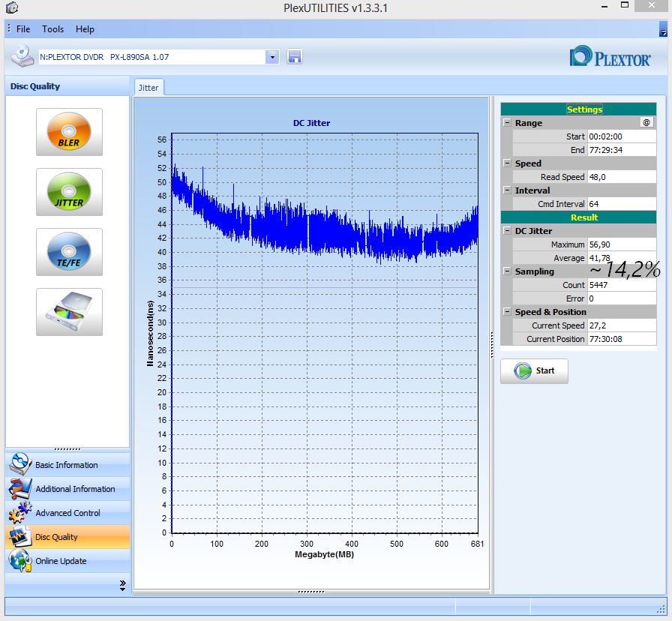Click the green play icon on Start
Screen dimensions: 672x621
point(523,370)
